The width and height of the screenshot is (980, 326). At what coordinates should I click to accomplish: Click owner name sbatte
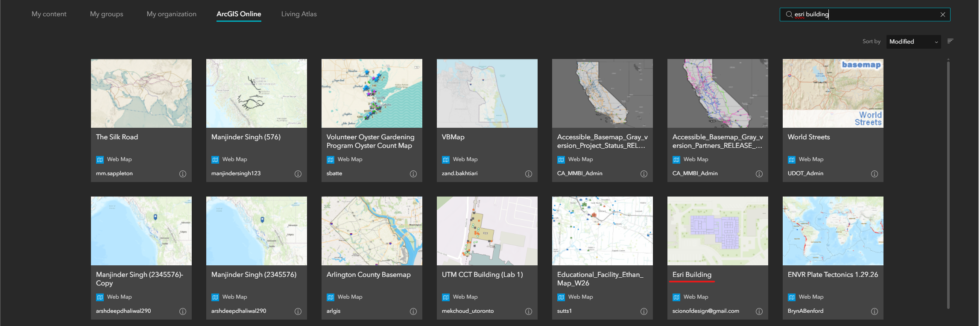(x=334, y=173)
